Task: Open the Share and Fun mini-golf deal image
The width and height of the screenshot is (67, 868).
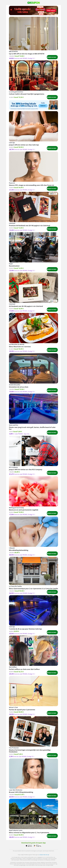Action: click(x=33, y=409)
